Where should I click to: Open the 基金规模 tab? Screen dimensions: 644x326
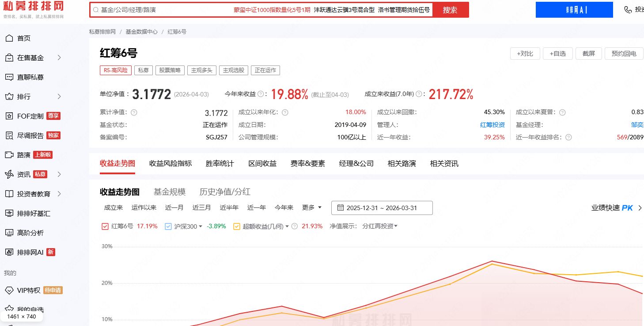[x=170, y=192]
